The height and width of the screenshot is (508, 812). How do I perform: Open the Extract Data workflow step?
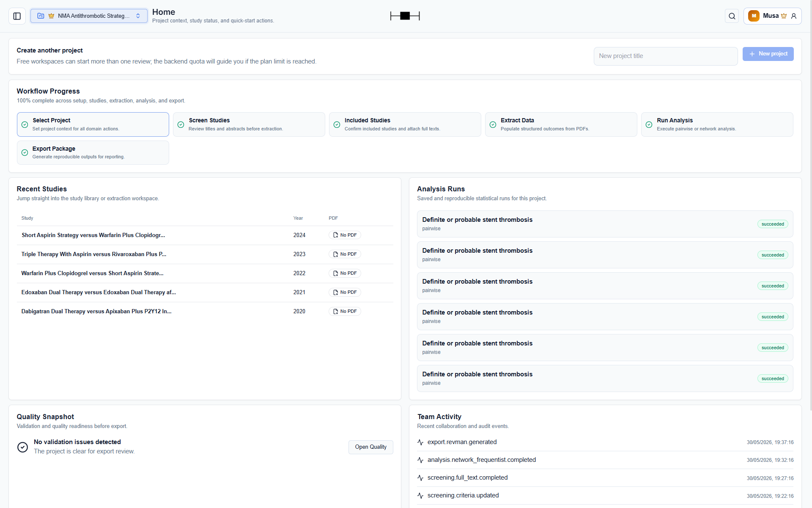(x=561, y=124)
